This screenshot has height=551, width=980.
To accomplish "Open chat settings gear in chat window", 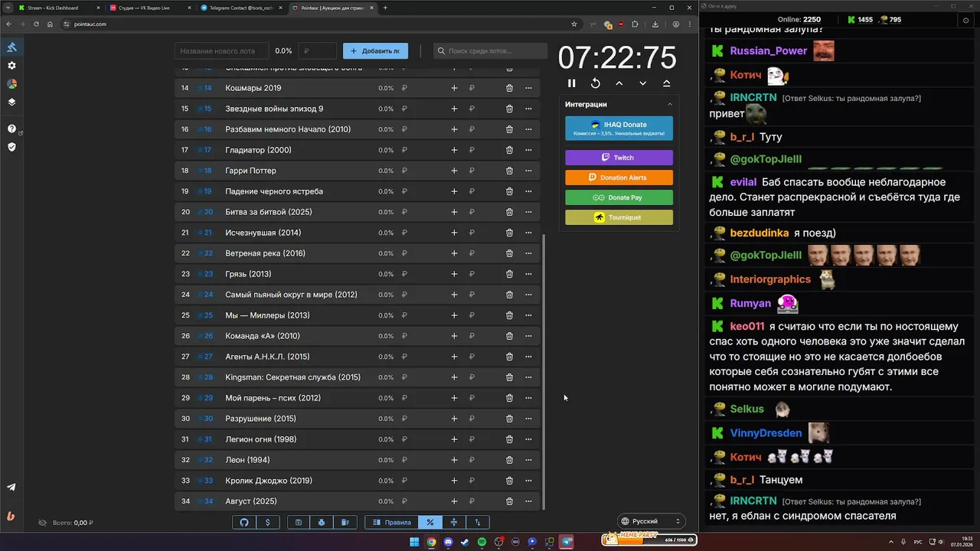I will (965, 21).
